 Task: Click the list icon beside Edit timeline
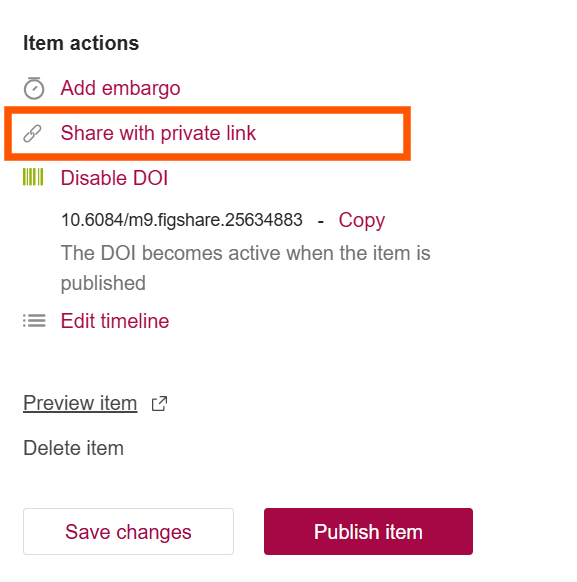(34, 321)
